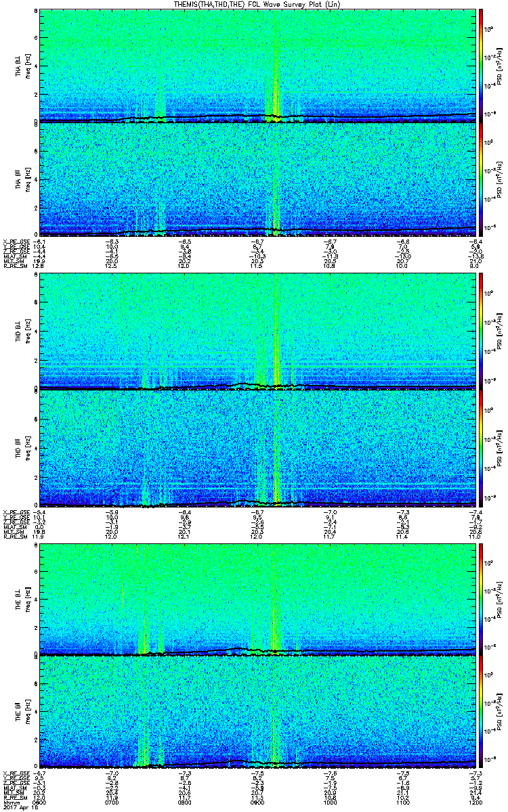Click the color bar beside THA B∥ panel
This screenshot has height=812, width=508.
pos(482,180)
